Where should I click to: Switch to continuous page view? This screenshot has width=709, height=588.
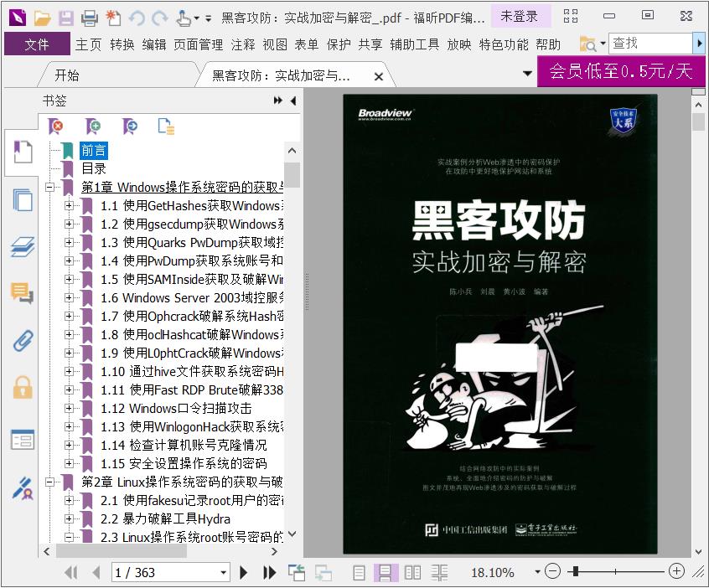[386, 573]
